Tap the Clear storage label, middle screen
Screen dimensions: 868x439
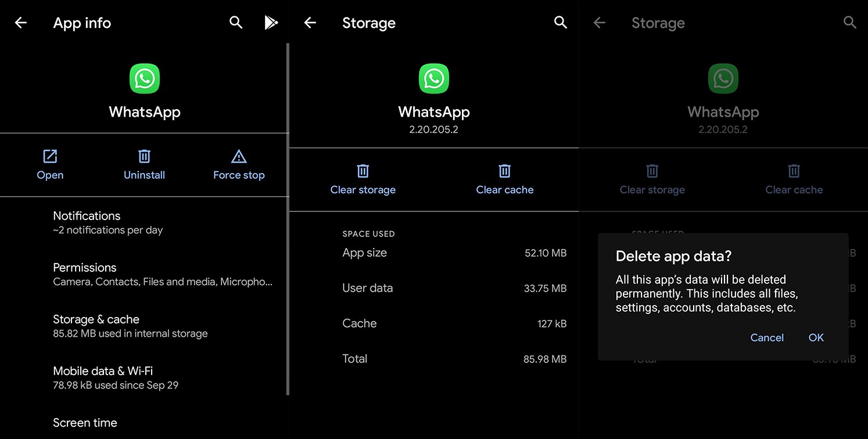[363, 190]
